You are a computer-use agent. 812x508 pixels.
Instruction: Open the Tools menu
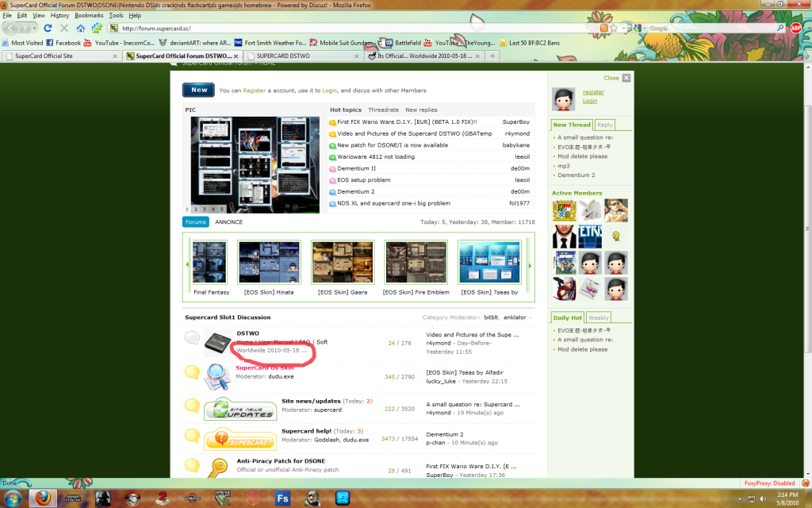pyautogui.click(x=116, y=16)
